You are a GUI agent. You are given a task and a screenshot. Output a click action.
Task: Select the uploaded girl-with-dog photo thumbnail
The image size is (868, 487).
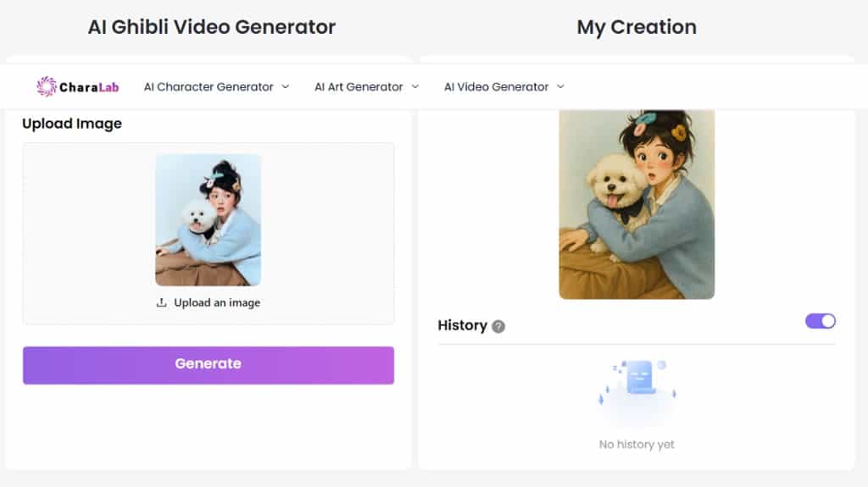209,220
